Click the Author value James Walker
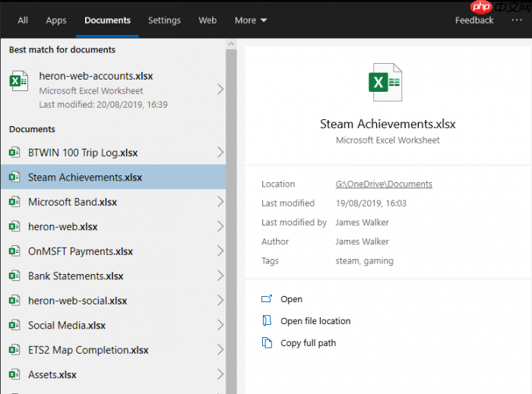The width and height of the screenshot is (532, 394). pos(362,241)
